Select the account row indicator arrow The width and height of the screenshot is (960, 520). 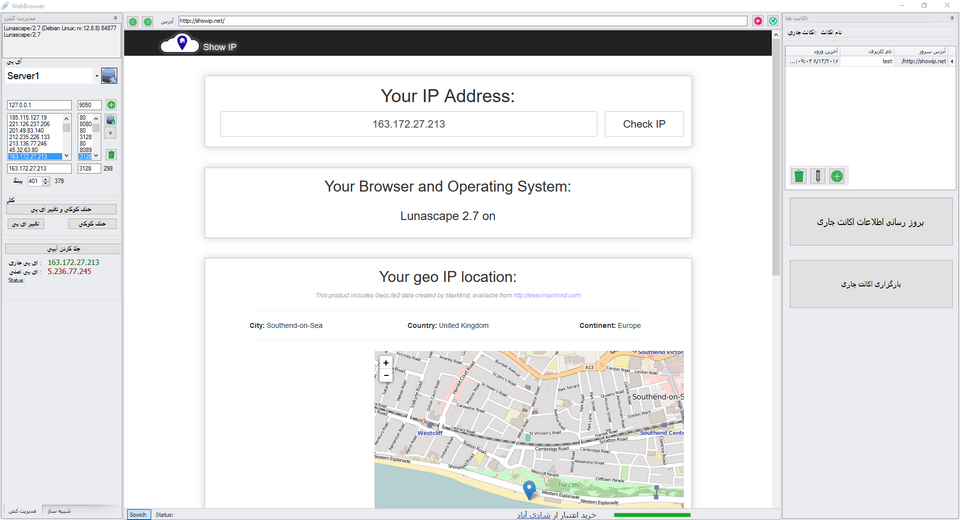pyautogui.click(x=951, y=62)
